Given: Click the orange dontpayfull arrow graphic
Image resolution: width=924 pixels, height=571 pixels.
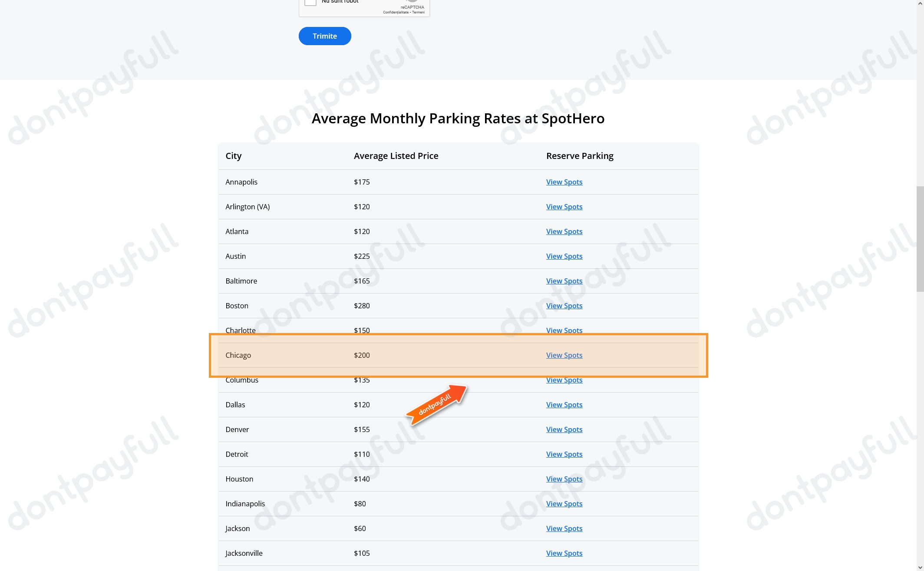Looking at the screenshot, I should (x=436, y=405).
